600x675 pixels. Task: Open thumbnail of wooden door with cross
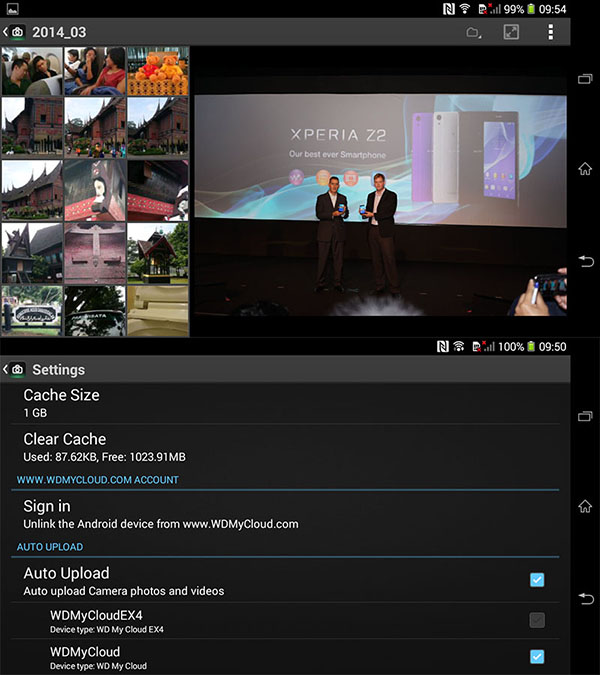pos(95,253)
